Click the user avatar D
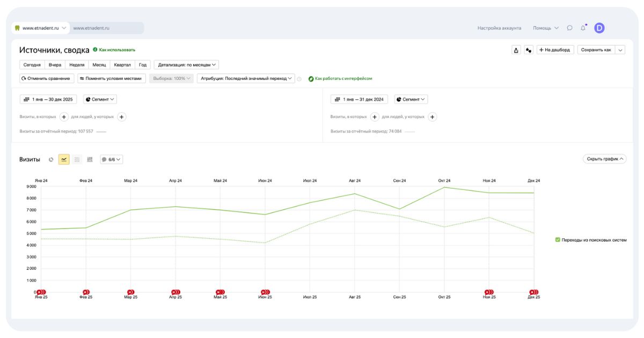 599,28
